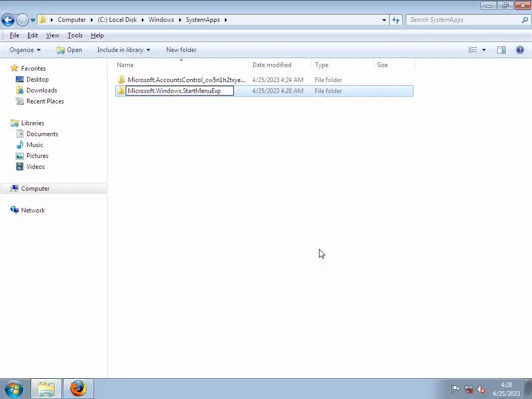Click the Windows Start orb button
Image resolution: width=532 pixels, height=399 pixels.
coord(14,389)
